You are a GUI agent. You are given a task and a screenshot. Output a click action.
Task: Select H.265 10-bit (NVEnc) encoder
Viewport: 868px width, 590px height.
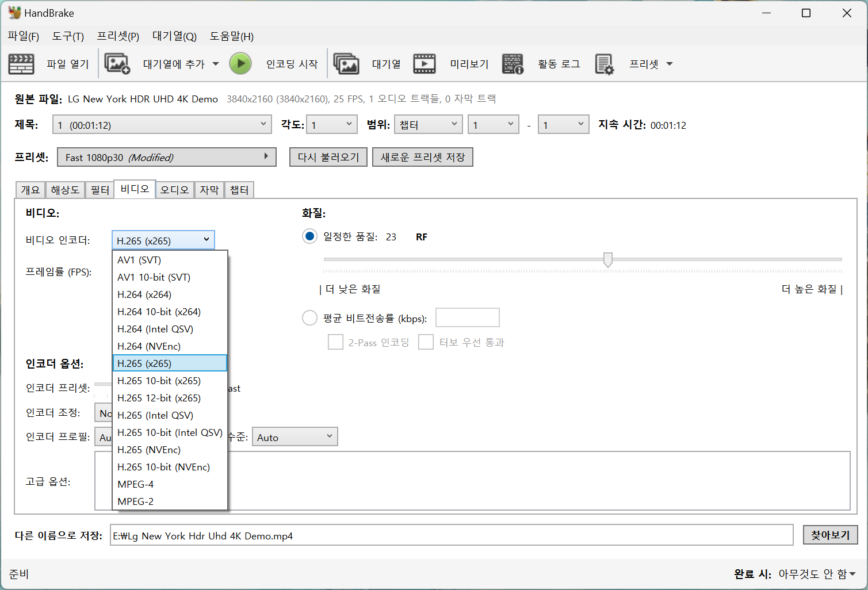(170, 467)
